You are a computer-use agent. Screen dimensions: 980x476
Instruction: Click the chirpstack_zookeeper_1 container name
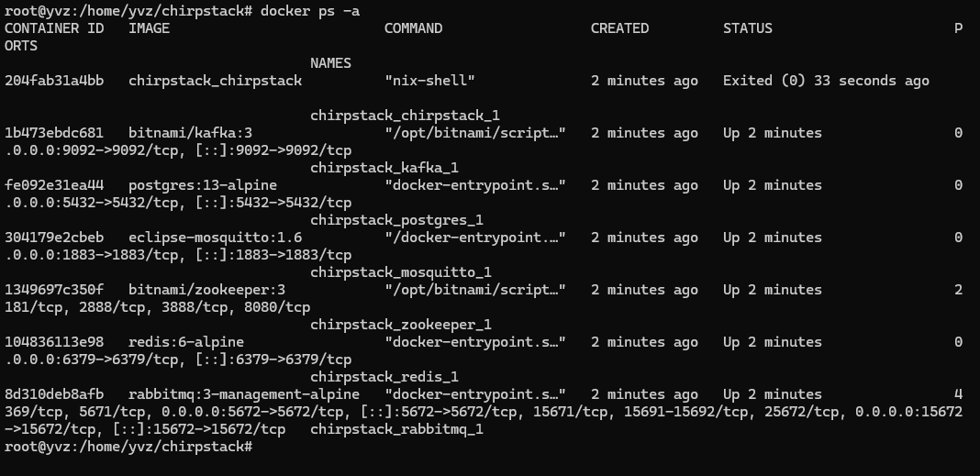[401, 325]
